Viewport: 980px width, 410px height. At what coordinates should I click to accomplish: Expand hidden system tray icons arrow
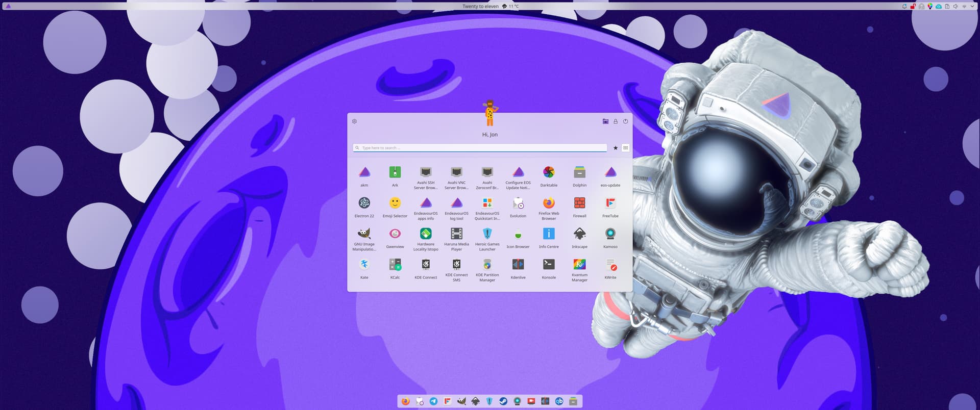click(972, 6)
